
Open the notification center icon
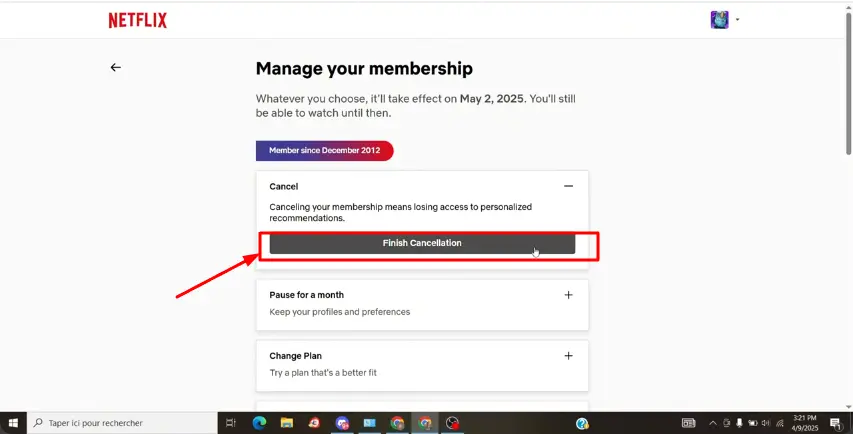tap(836, 423)
